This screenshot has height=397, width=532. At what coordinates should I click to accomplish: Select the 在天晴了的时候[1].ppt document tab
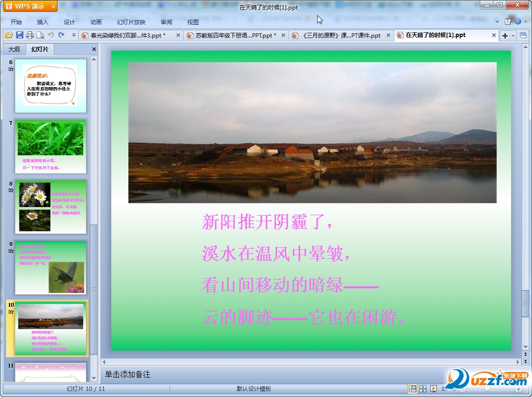pyautogui.click(x=435, y=35)
